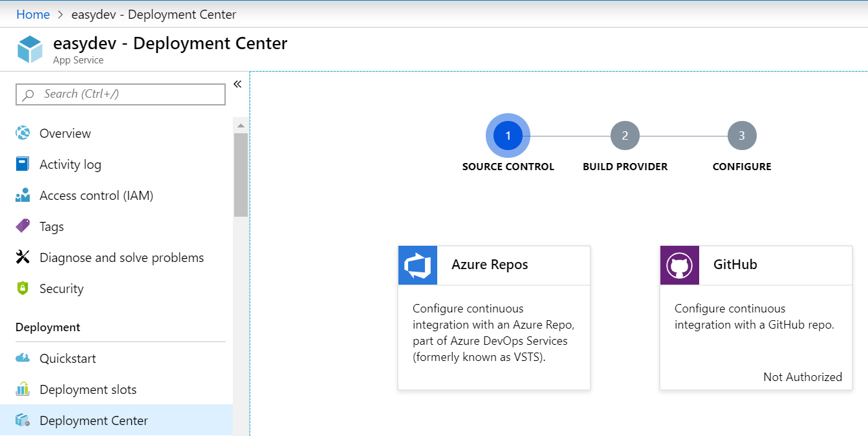The width and height of the screenshot is (868, 436).
Task: Select the Overview icon in the sidebar
Action: (x=23, y=133)
